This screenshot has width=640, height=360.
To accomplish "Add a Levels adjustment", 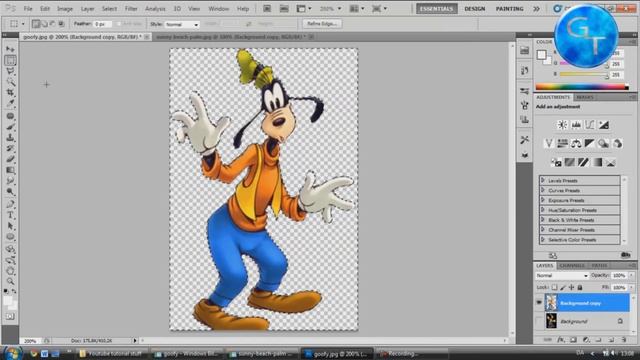I will 576,125.
